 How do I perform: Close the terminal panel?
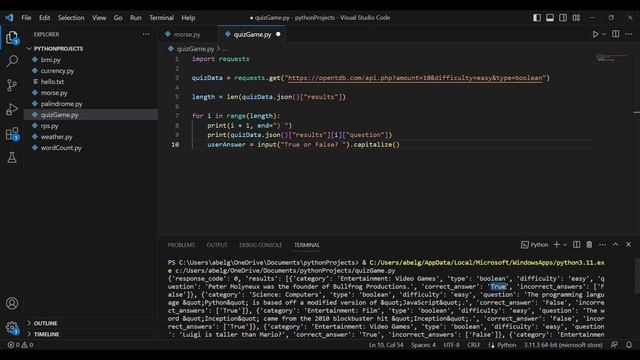pos(628,244)
